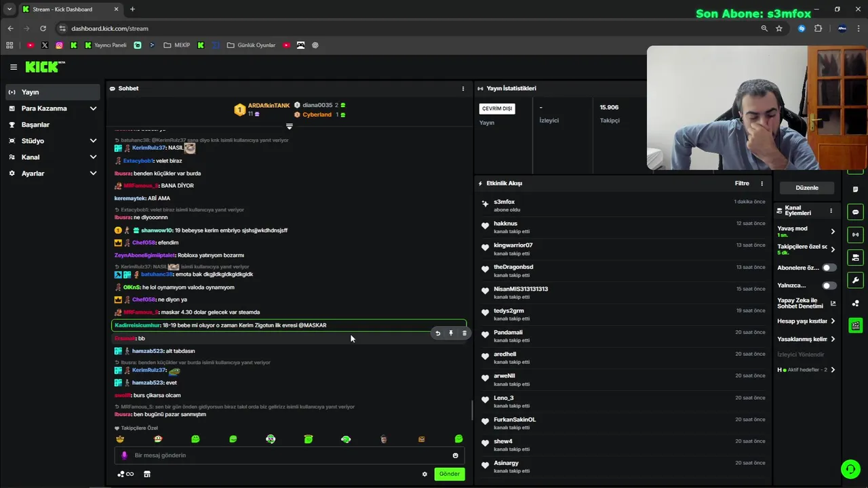
Task: Open Yavaş mod options arrow
Action: point(833,232)
